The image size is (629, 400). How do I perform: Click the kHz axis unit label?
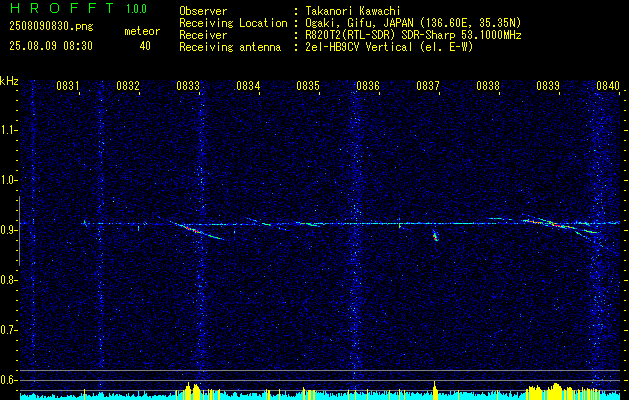pos(9,81)
